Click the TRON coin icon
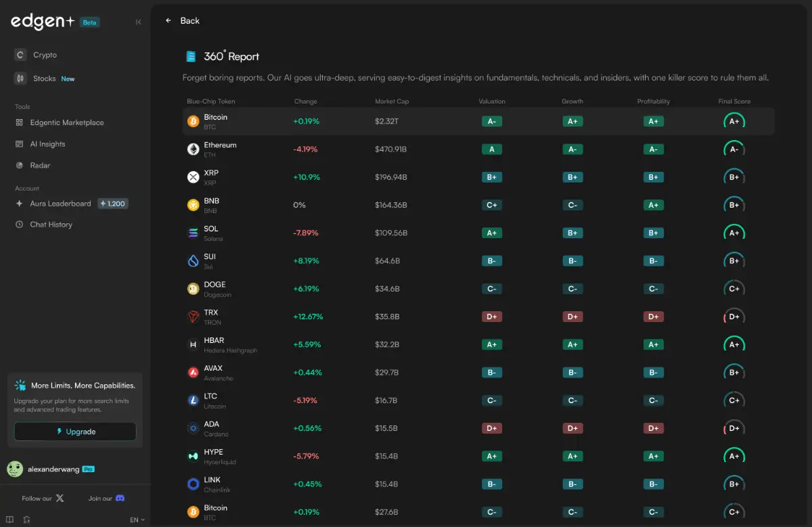812x527 pixels. coord(193,317)
